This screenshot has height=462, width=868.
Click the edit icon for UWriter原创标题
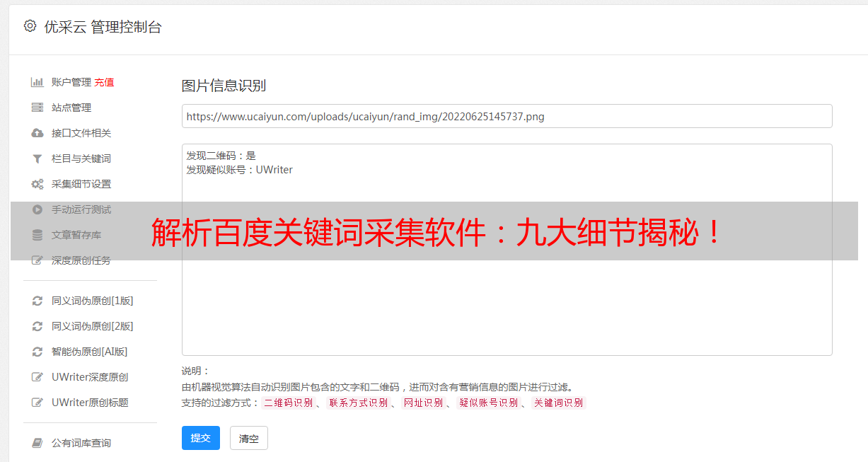pyautogui.click(x=37, y=403)
